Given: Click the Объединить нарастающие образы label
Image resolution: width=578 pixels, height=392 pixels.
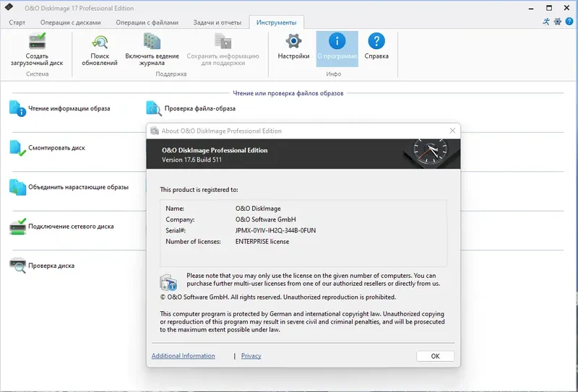Looking at the screenshot, I should click(79, 187).
